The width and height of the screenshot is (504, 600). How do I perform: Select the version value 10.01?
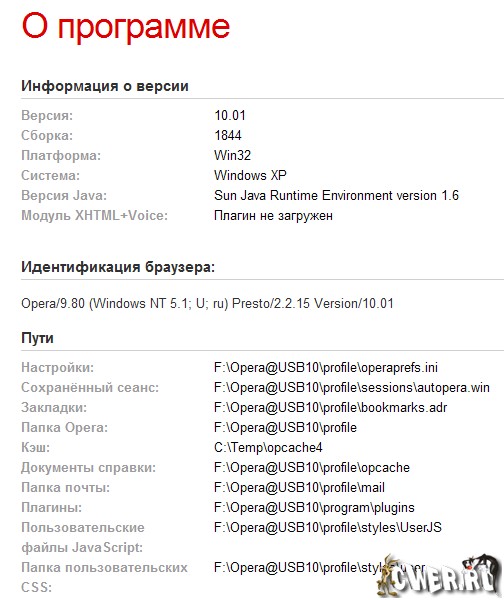[x=230, y=115]
